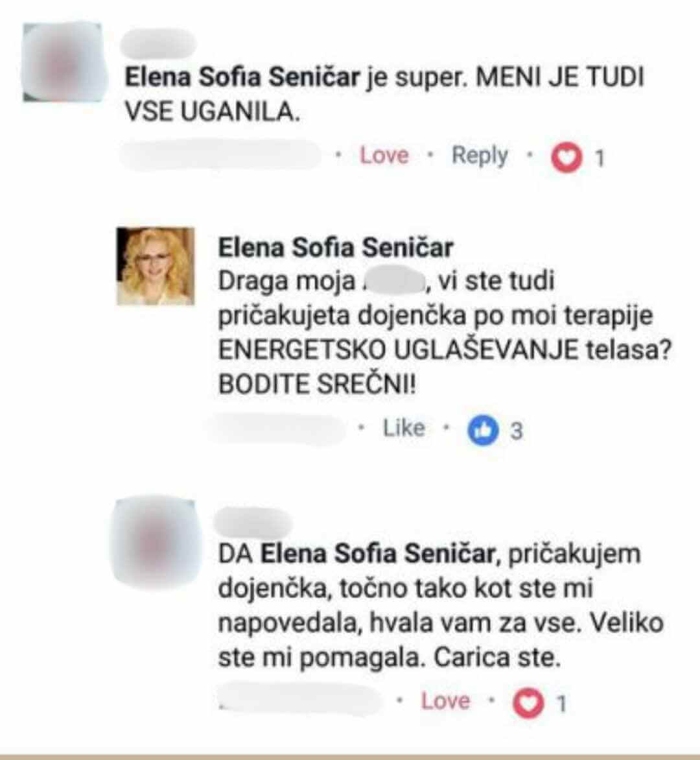
Task: Click the blurred timestamp under the first comment
Action: [220, 156]
